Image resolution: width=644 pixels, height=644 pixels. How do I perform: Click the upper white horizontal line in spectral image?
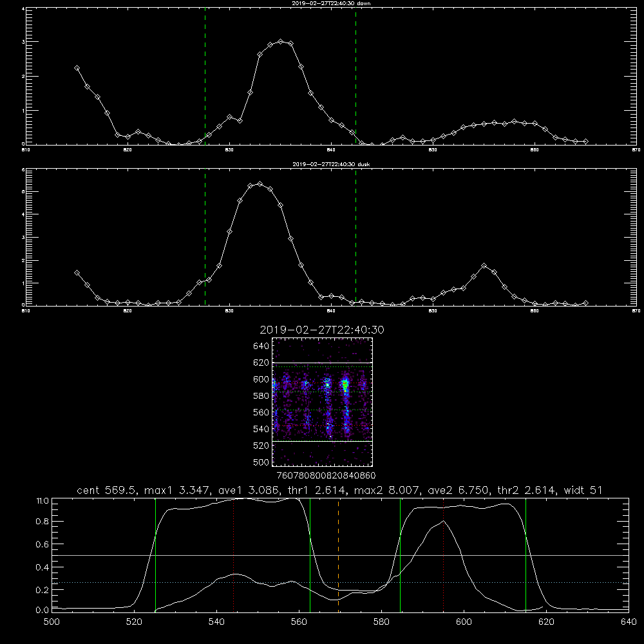click(x=323, y=363)
